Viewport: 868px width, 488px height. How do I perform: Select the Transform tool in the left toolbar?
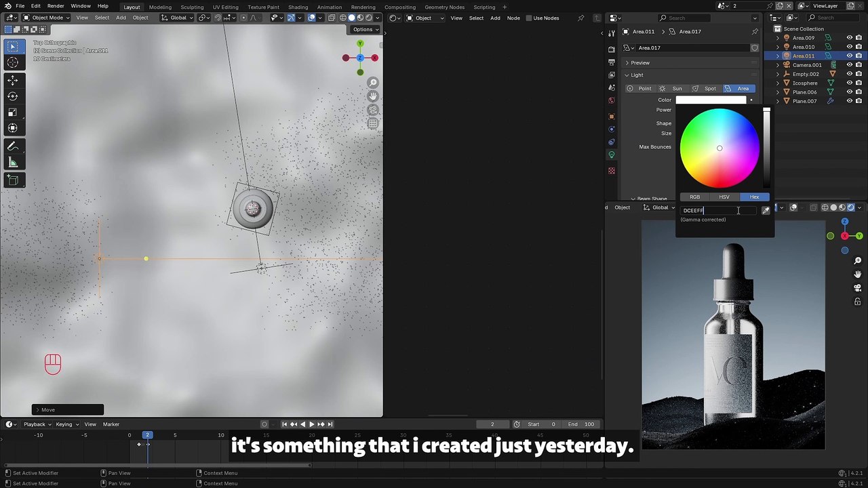[x=12, y=127]
